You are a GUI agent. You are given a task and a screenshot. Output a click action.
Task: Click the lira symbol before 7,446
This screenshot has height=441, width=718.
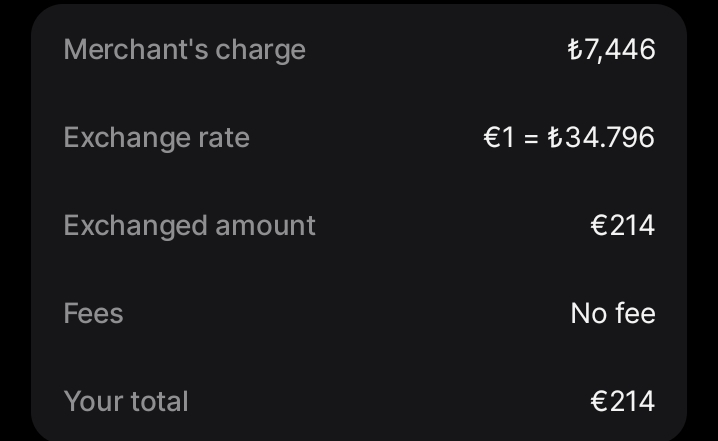tap(575, 49)
